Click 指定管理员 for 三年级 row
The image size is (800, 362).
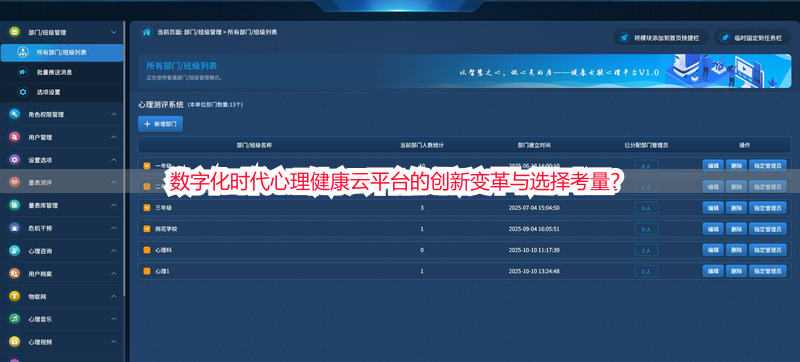(767, 208)
